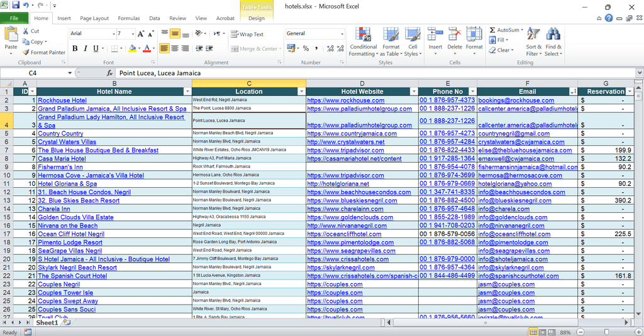Open Sort & Filter menu
This screenshot has width=644, height=336.
(533, 42)
